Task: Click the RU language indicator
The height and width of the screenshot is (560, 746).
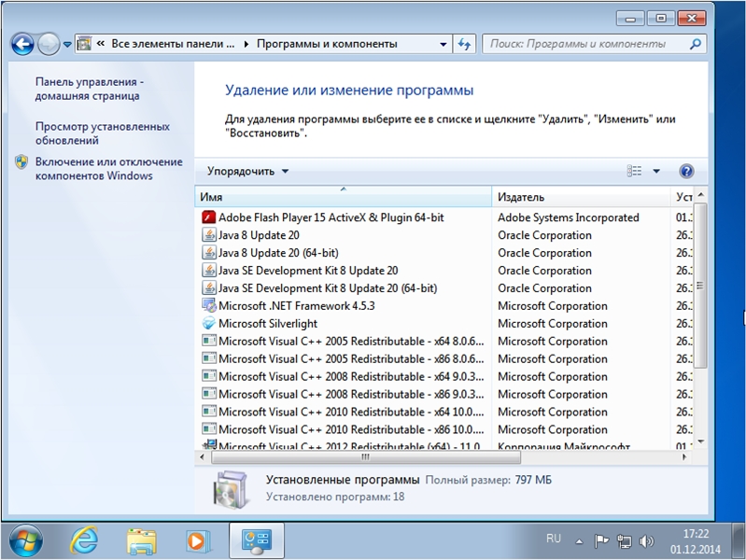Action: [x=554, y=539]
